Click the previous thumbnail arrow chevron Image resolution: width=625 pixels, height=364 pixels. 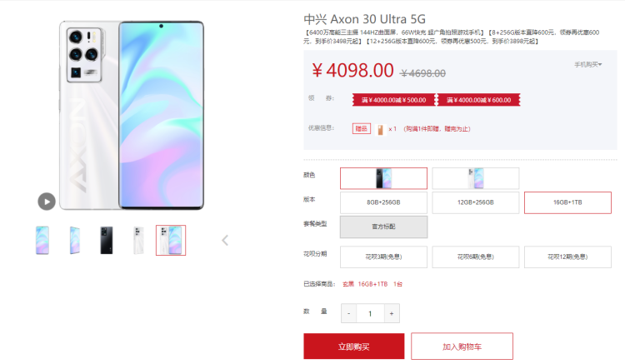pos(225,240)
